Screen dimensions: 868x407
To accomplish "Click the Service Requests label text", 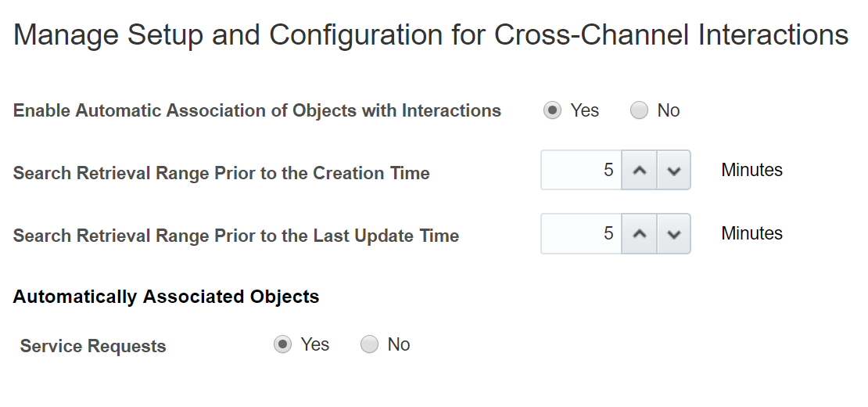I will click(93, 346).
